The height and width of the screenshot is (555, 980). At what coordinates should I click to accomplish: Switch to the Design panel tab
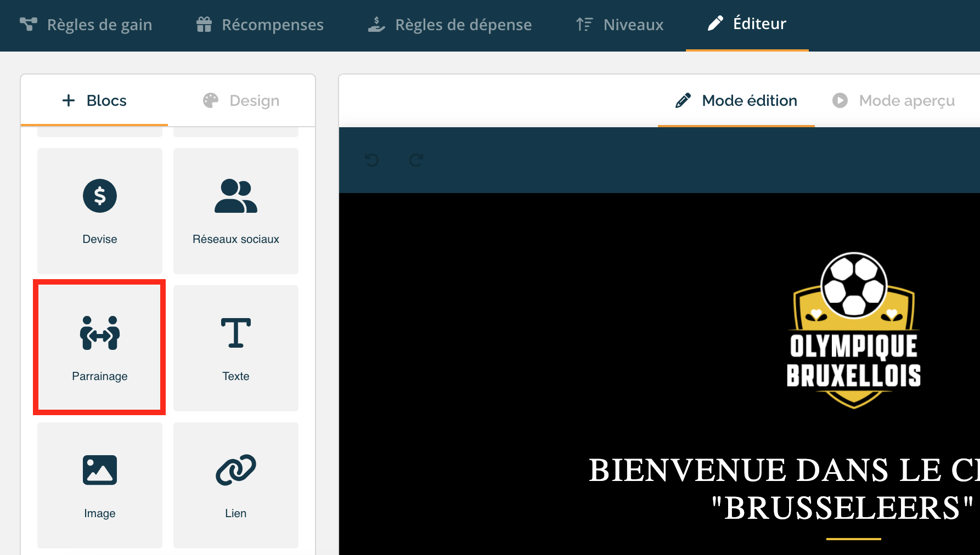(x=241, y=100)
